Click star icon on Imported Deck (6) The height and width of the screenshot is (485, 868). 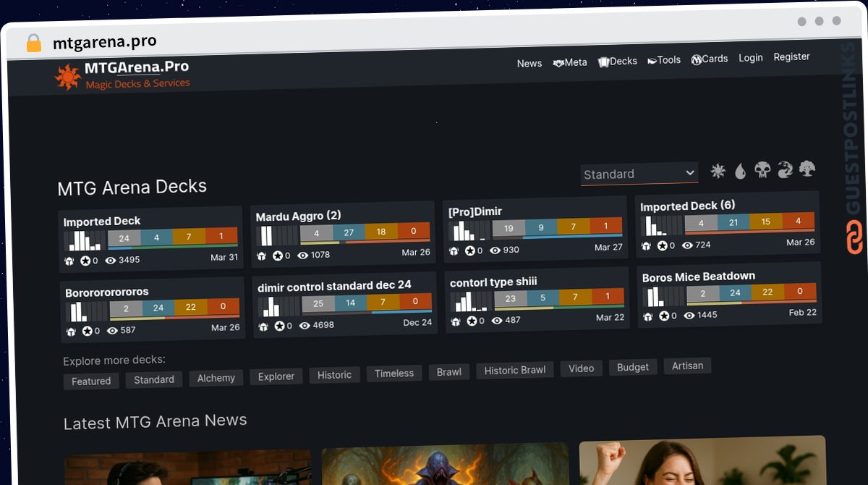662,246
